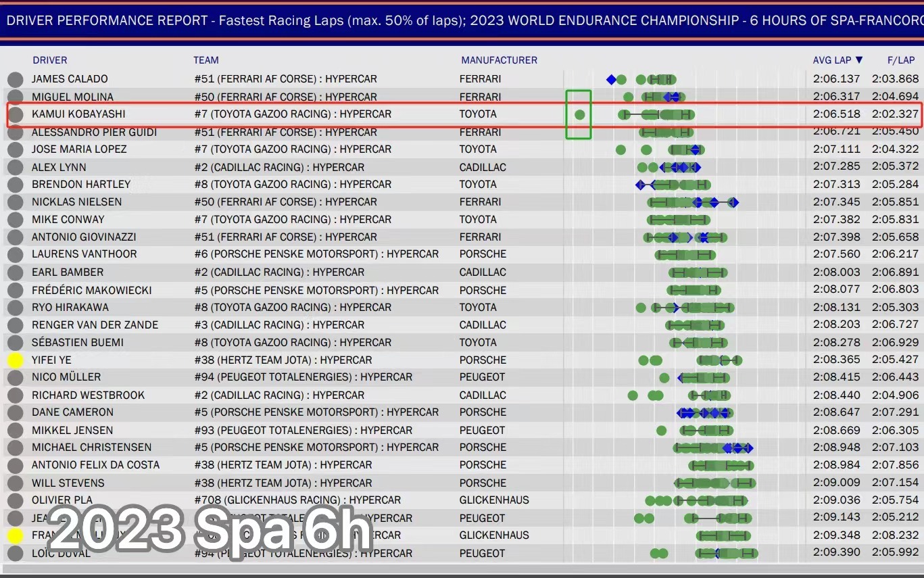Sort by the F/LAP column header

coord(901,60)
